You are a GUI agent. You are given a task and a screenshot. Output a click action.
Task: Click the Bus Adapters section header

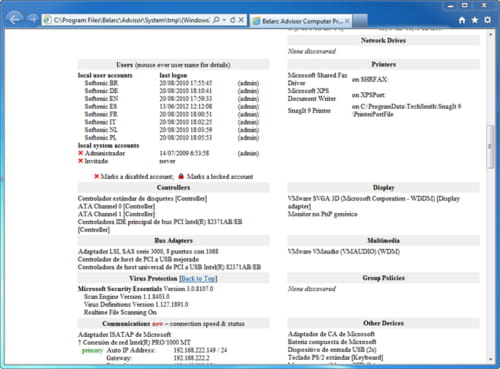(173, 240)
